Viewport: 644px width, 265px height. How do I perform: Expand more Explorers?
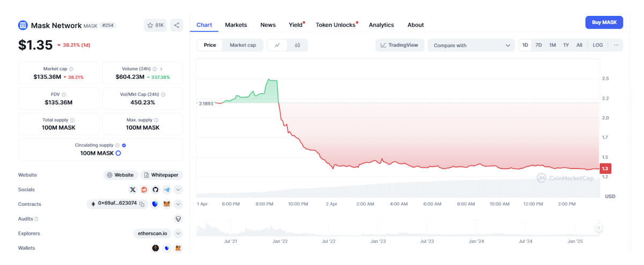coord(178,233)
